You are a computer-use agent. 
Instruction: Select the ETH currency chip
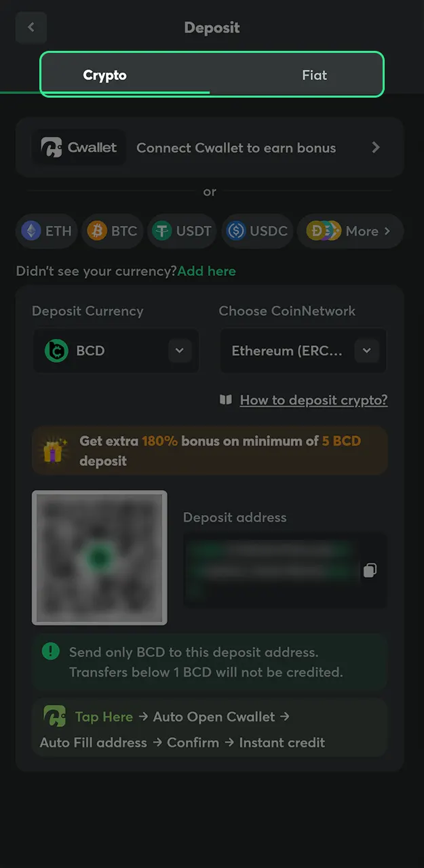[x=47, y=231]
